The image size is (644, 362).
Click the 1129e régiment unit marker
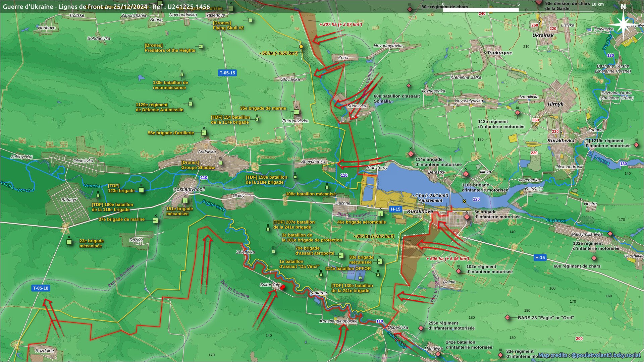tap(190, 104)
